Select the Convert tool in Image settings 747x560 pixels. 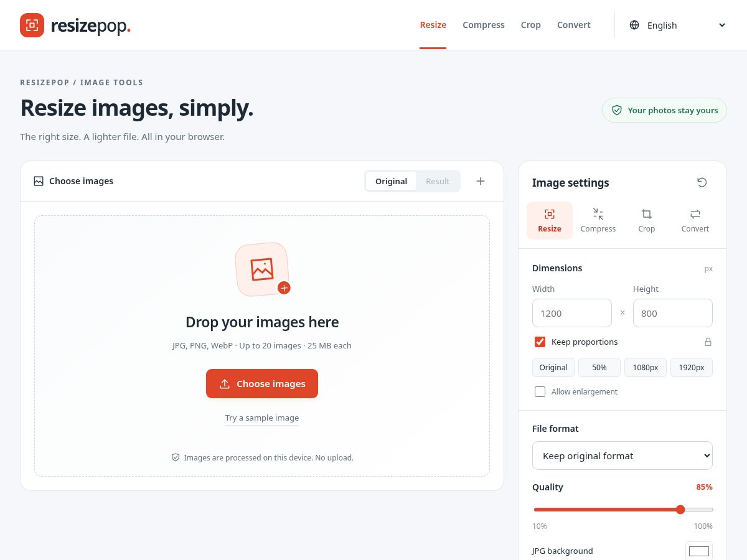(x=695, y=220)
